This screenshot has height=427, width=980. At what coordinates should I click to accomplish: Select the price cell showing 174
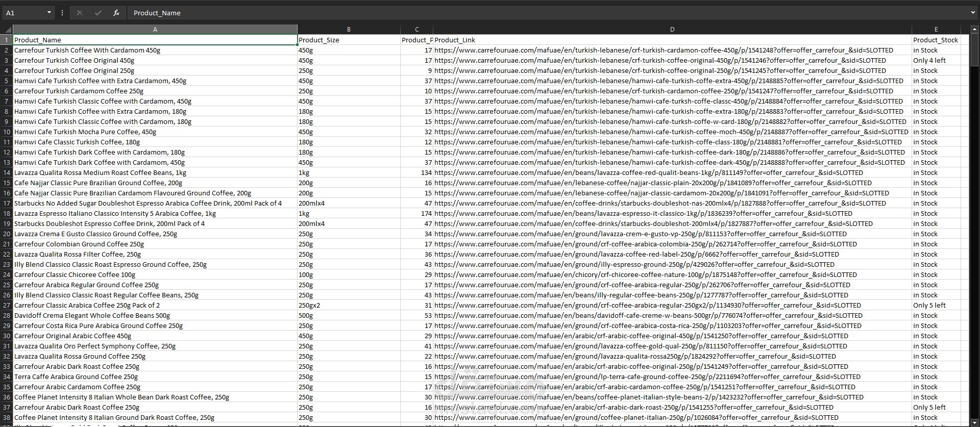[x=417, y=213]
